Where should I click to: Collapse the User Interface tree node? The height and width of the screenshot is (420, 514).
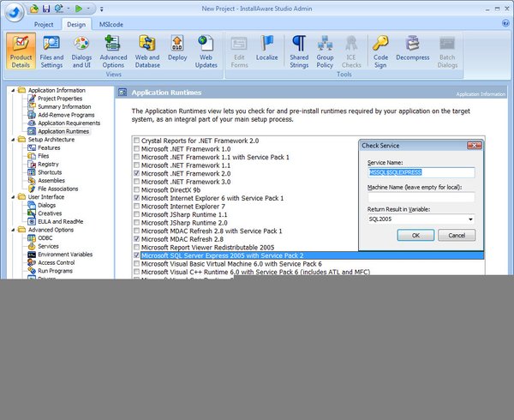tap(13, 197)
